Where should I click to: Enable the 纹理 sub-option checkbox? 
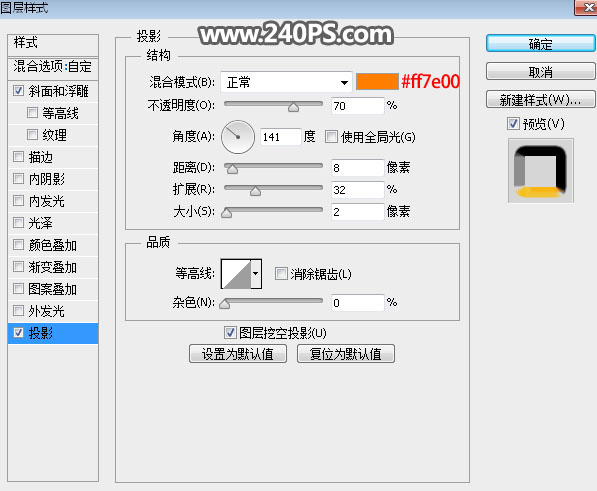click(32, 135)
